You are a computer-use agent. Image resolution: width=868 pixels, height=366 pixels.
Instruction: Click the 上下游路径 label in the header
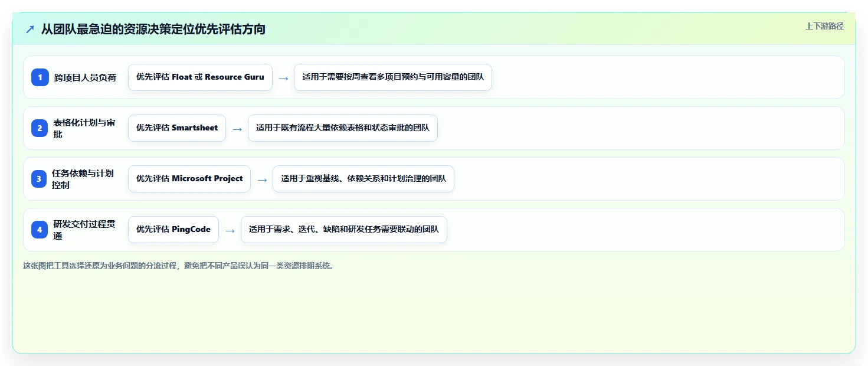coord(824,26)
